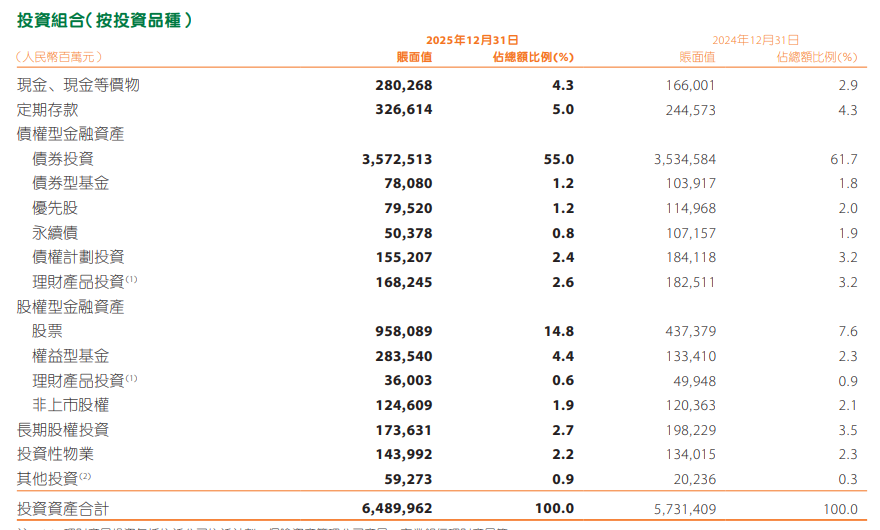Click the (人民幣百萬元) unit label
The width and height of the screenshot is (880, 530).
[60, 58]
